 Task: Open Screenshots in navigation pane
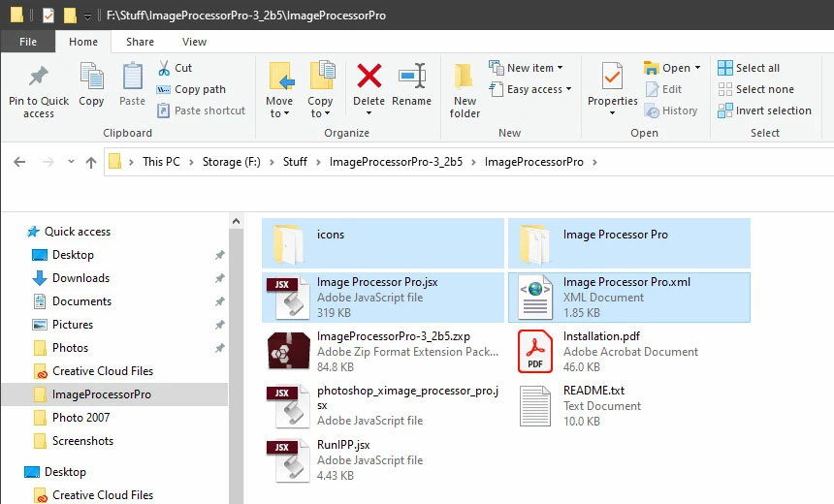[x=82, y=441]
